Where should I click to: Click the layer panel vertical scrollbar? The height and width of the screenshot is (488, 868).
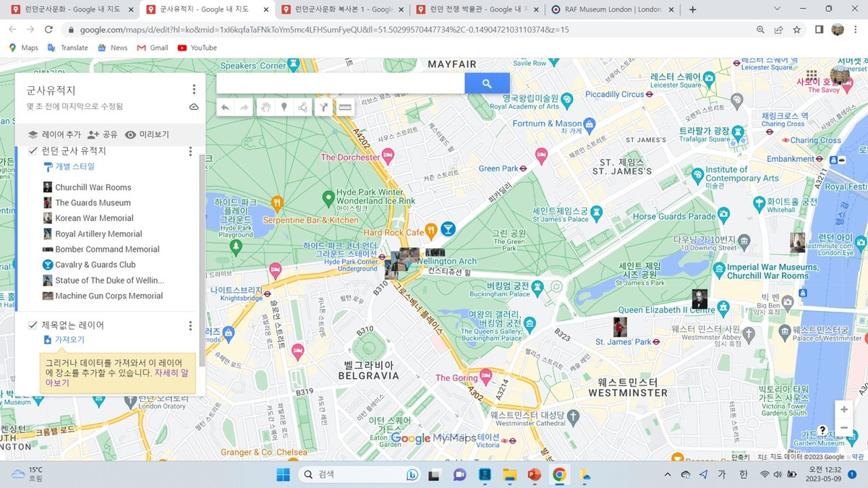[203, 260]
